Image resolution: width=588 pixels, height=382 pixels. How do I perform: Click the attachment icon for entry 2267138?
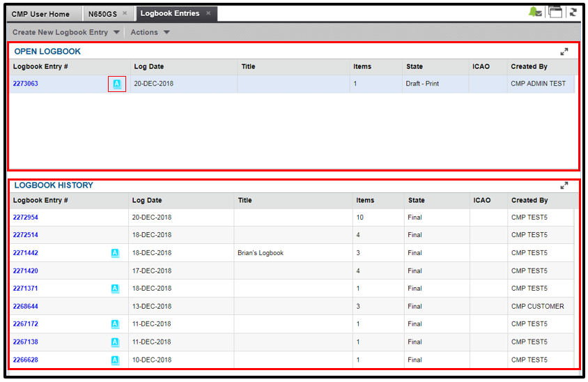(115, 342)
